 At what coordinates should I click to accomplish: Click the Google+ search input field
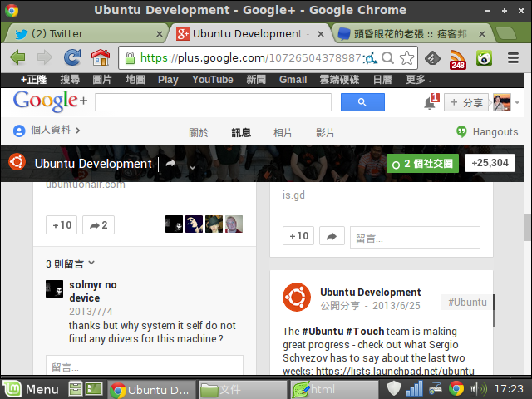pyautogui.click(x=213, y=102)
